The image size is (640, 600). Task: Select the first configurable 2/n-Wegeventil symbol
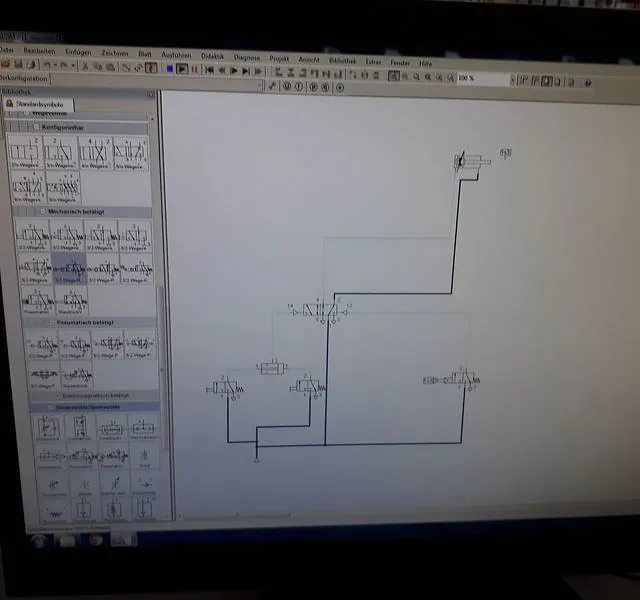[x=25, y=152]
